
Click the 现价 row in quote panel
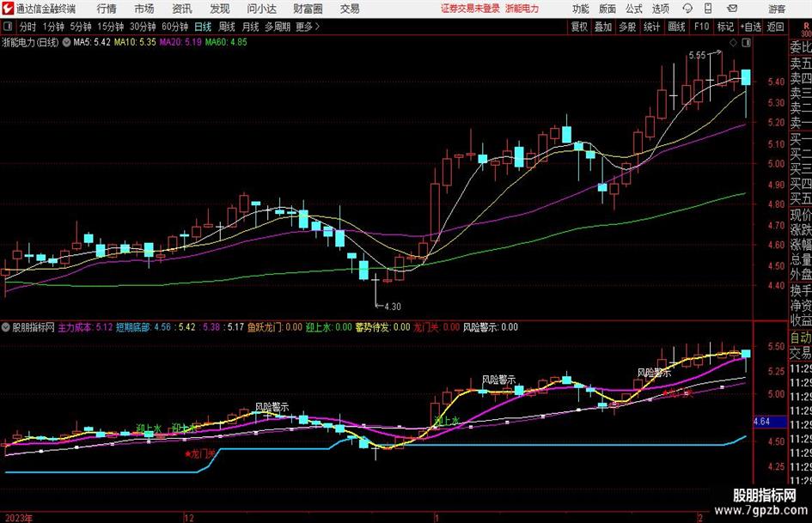(x=800, y=215)
